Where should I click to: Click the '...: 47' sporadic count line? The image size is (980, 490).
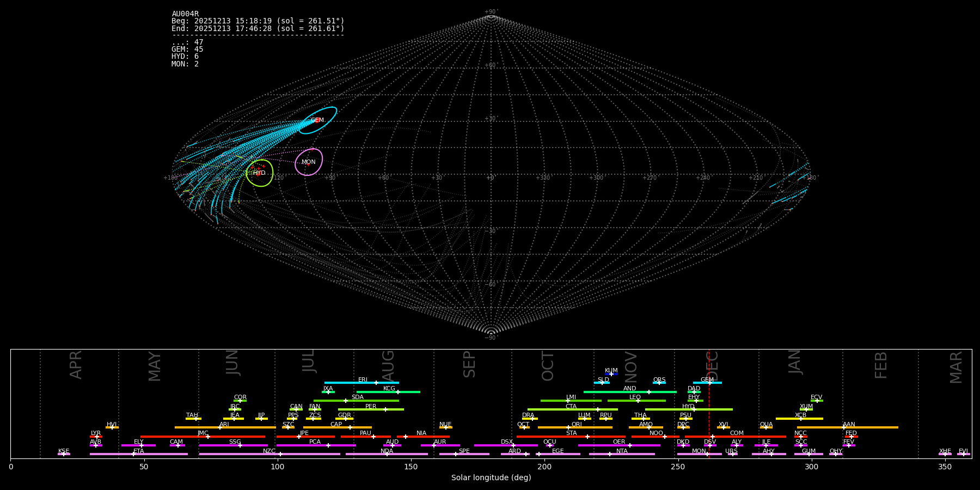(x=187, y=42)
